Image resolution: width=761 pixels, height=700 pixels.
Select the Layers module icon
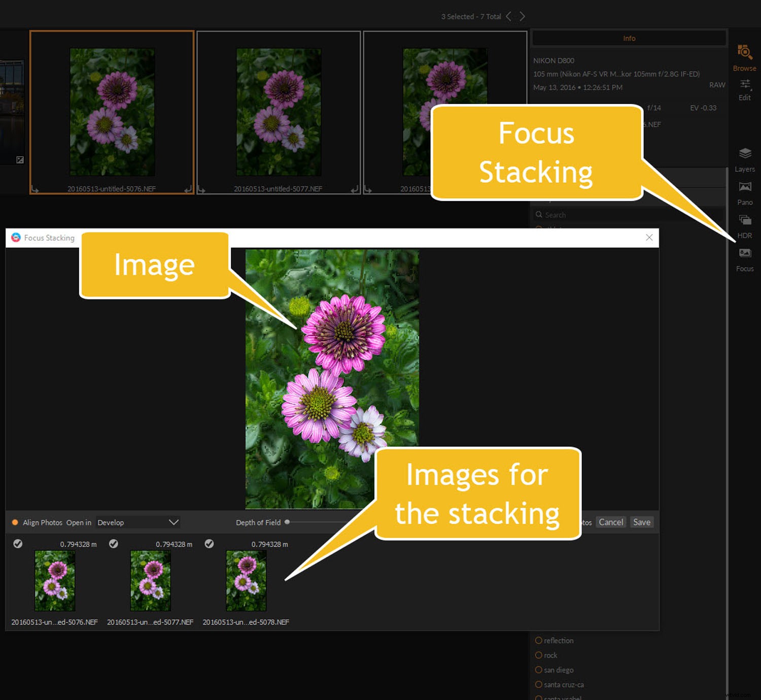744,153
